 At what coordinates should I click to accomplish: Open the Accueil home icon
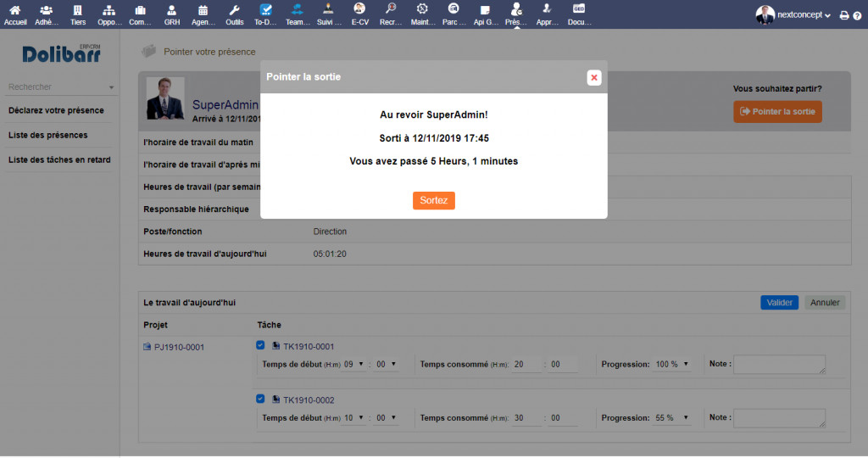pos(15,10)
